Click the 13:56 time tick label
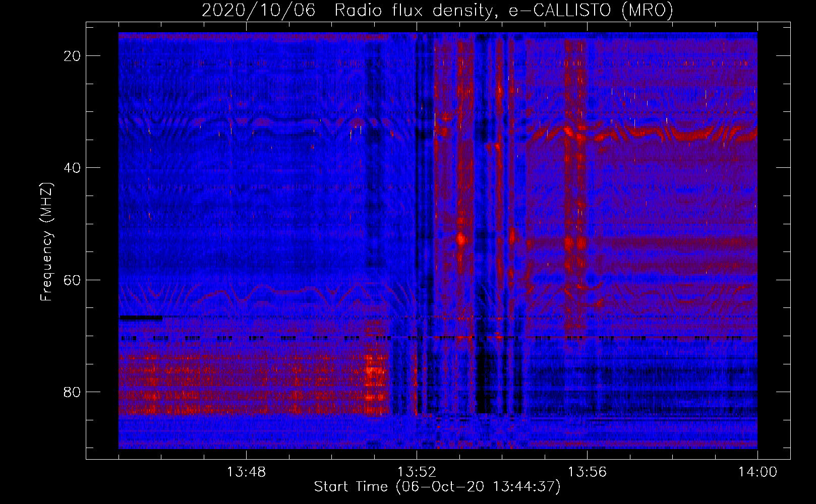The height and width of the screenshot is (504, 816). (x=587, y=472)
